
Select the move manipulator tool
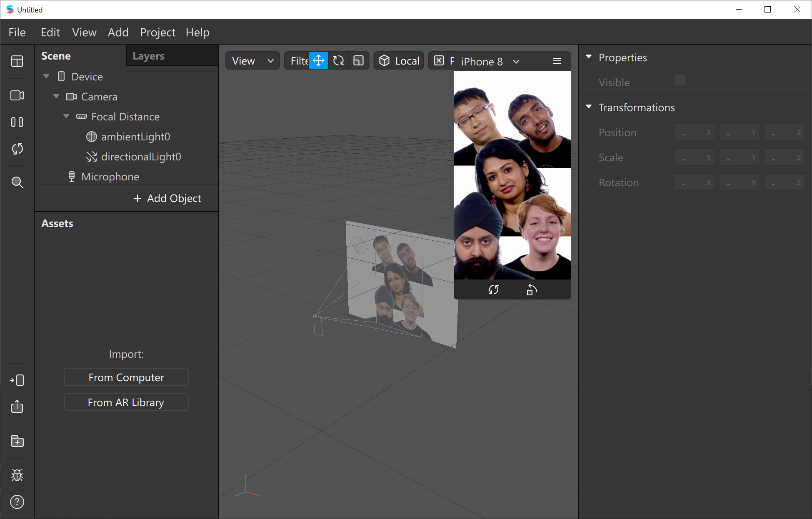click(x=318, y=61)
